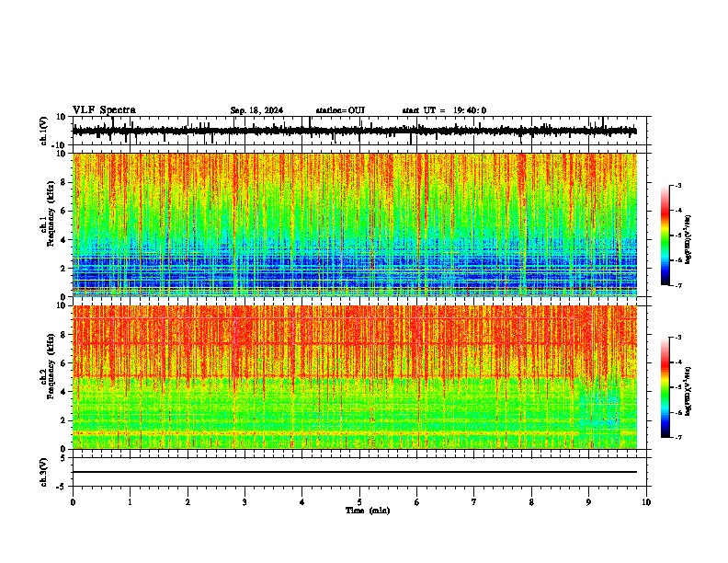
Task: Click the -7 tick on upper colorbar
Action: tap(678, 285)
